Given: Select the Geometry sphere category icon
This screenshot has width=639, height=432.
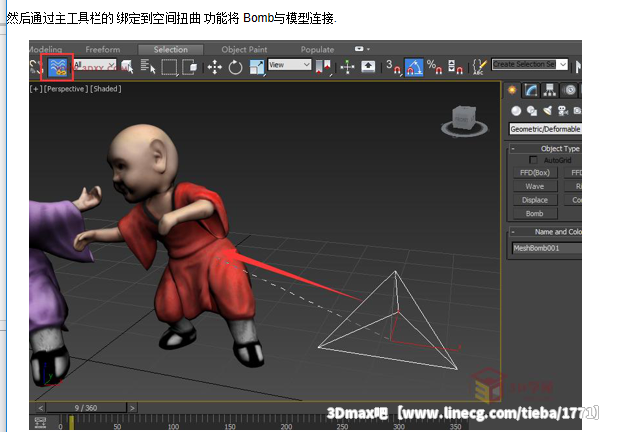Looking at the screenshot, I should 516,111.
